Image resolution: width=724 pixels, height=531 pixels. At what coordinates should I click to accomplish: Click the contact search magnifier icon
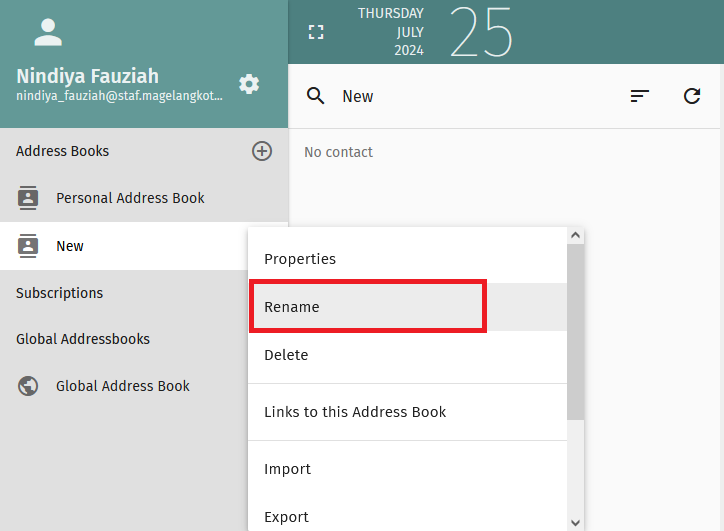pyautogui.click(x=316, y=96)
